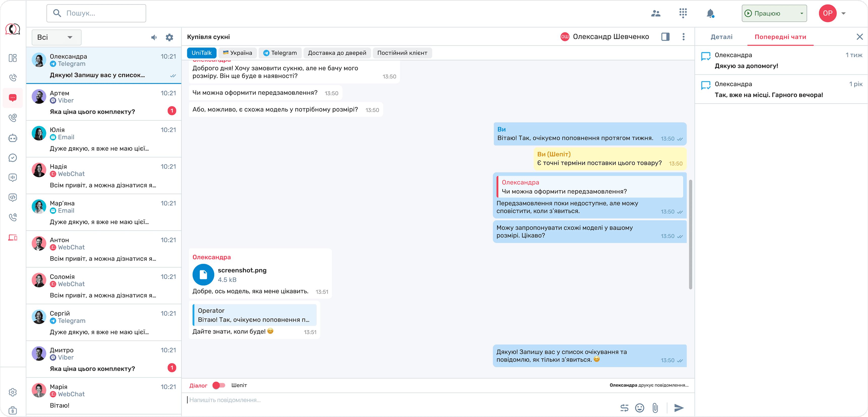Open the dial pad grid icon
Screen dimensions: 868x417
tap(683, 13)
